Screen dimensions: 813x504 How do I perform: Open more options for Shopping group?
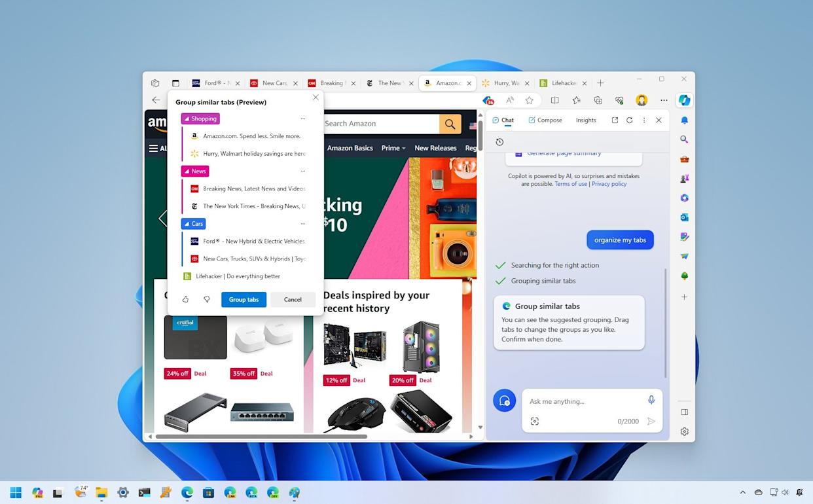[302, 118]
